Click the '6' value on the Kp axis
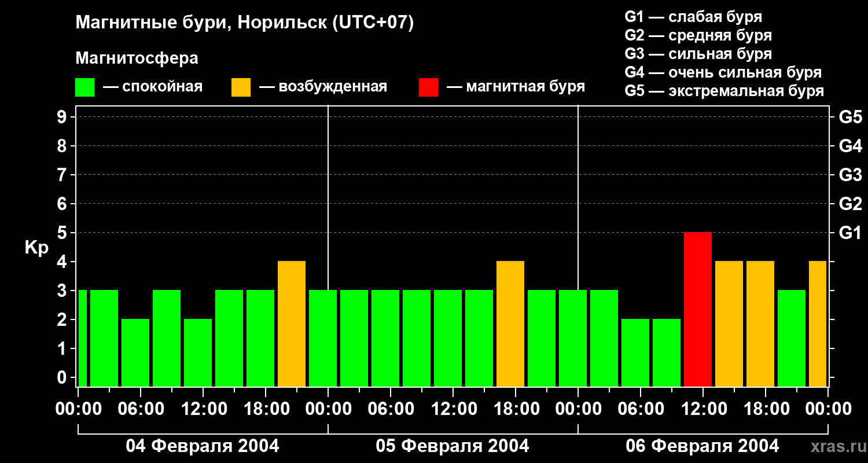Viewport: 868px width, 463px height. [63, 204]
